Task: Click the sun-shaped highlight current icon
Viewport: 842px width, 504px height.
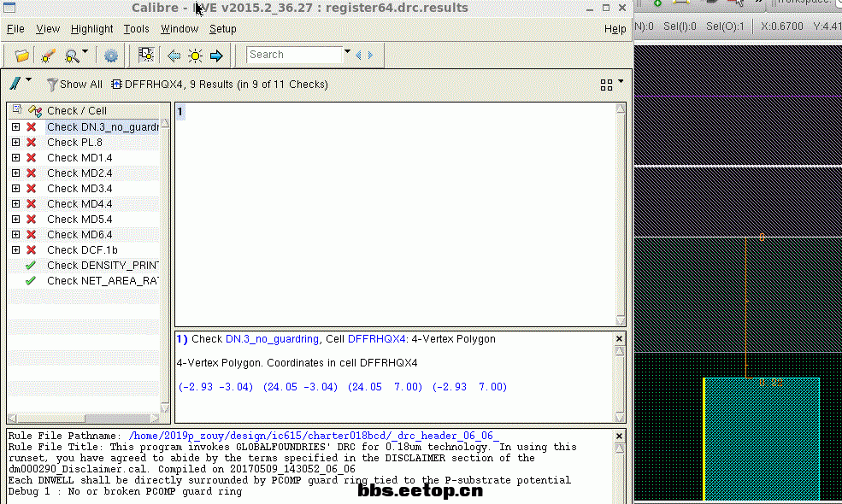Action: (195, 56)
